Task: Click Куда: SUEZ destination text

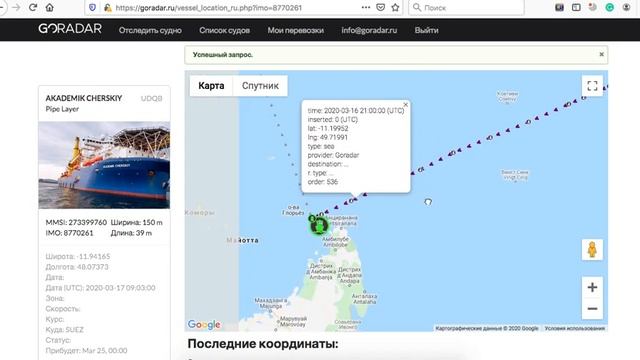Action: [64, 329]
